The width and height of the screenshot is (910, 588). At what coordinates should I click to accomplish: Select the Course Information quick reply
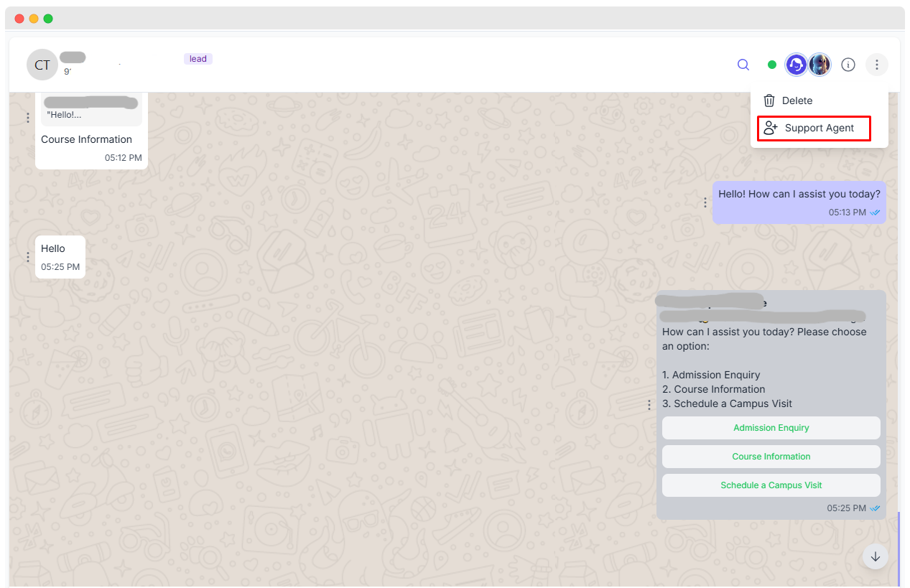[x=771, y=457]
